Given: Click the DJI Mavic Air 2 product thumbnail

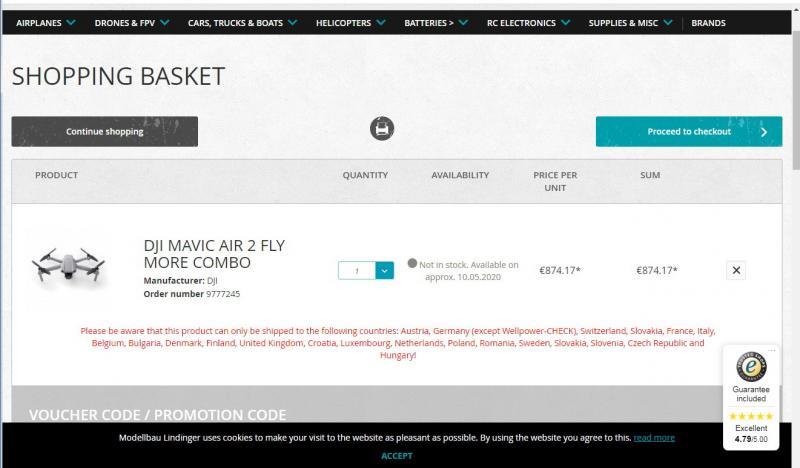Looking at the screenshot, I should pos(68,265).
